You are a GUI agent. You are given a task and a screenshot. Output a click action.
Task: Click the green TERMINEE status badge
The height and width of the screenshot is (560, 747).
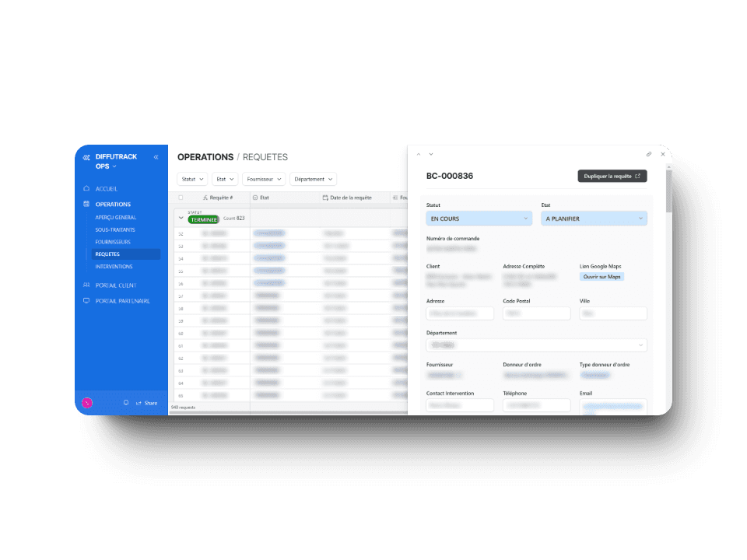pyautogui.click(x=203, y=219)
